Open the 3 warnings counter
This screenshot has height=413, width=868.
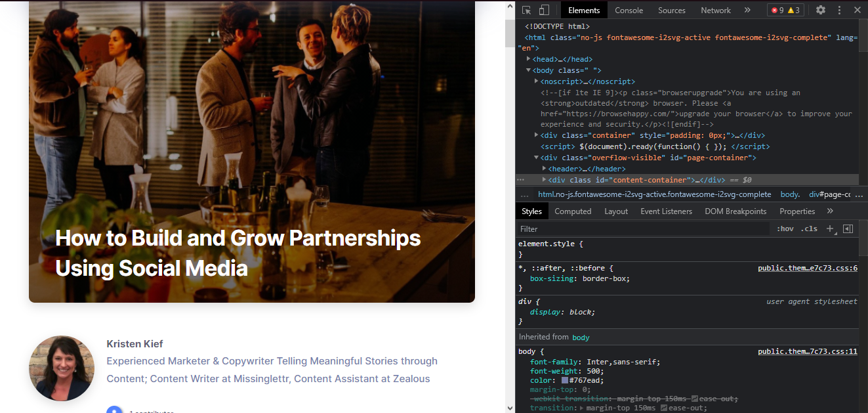(x=793, y=10)
